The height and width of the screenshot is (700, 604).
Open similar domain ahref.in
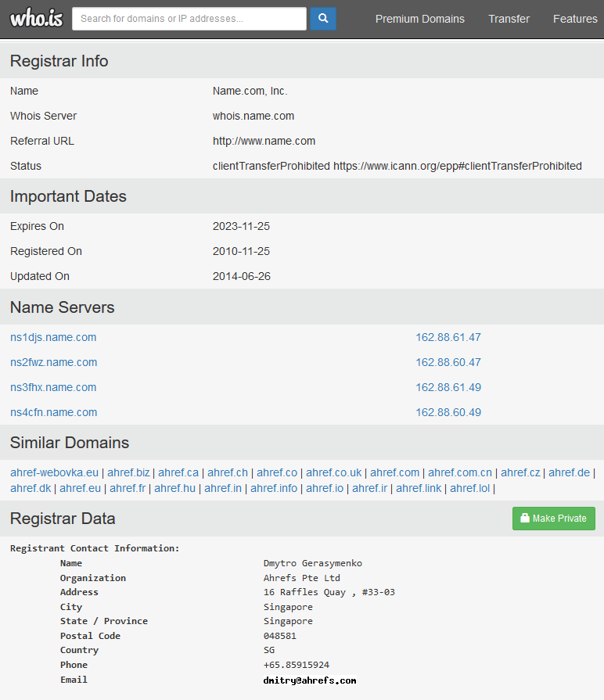pyautogui.click(x=223, y=488)
